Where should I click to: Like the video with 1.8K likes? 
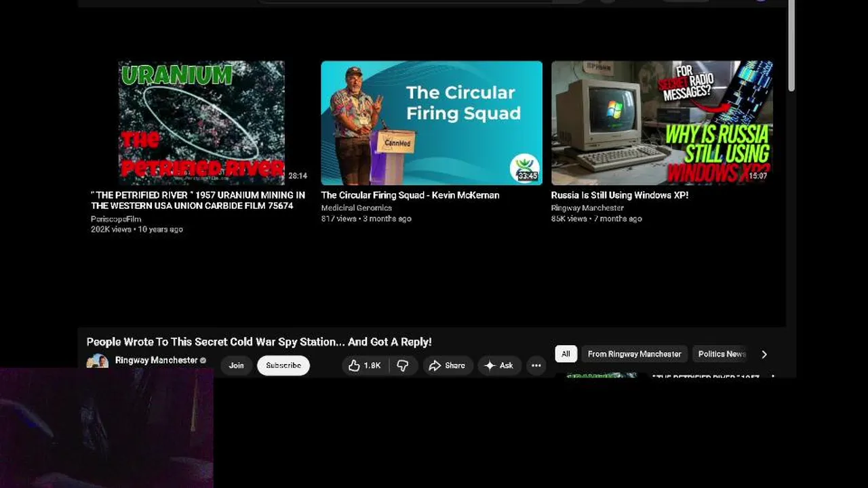(x=364, y=365)
